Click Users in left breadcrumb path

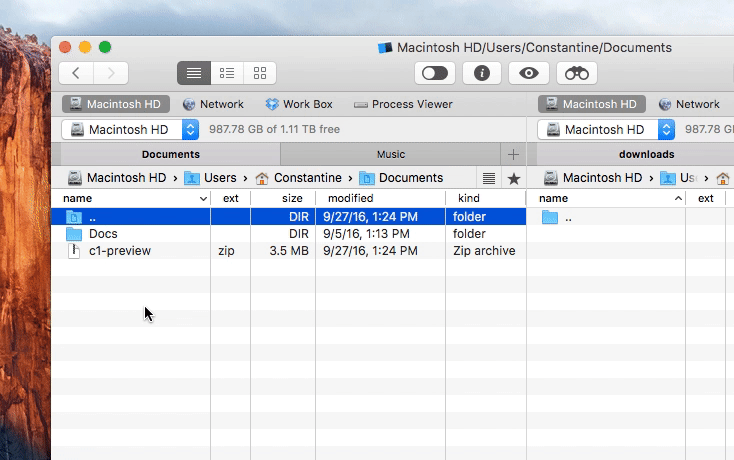[211, 178]
